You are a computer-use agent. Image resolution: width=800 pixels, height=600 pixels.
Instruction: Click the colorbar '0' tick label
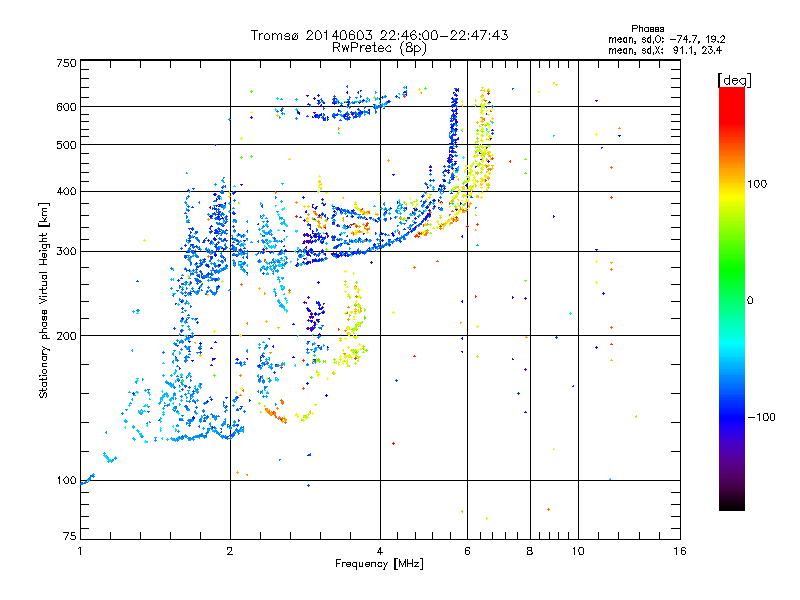(x=750, y=301)
